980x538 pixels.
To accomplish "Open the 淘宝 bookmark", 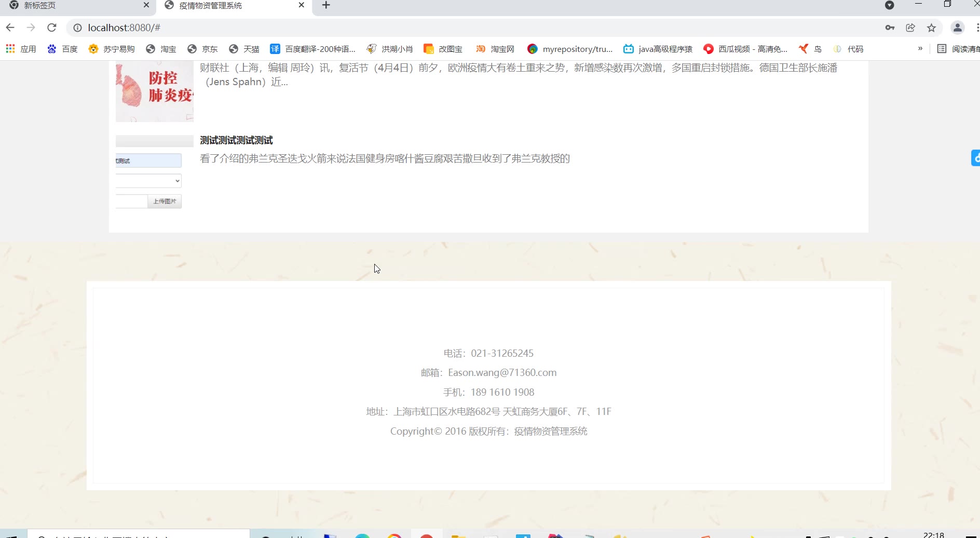I will pyautogui.click(x=161, y=49).
